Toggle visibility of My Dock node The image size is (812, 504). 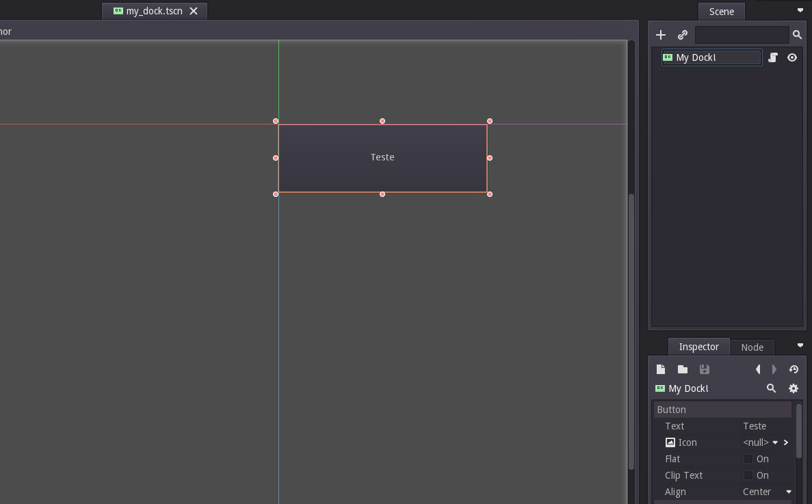[791, 57]
